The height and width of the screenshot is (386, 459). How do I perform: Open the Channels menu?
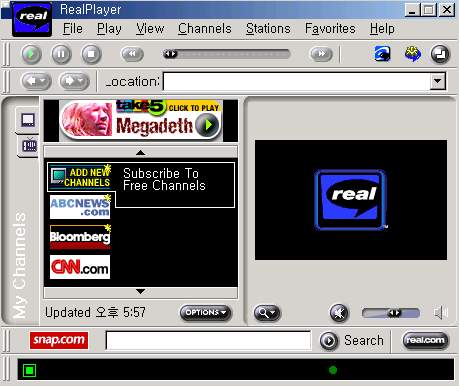point(205,29)
